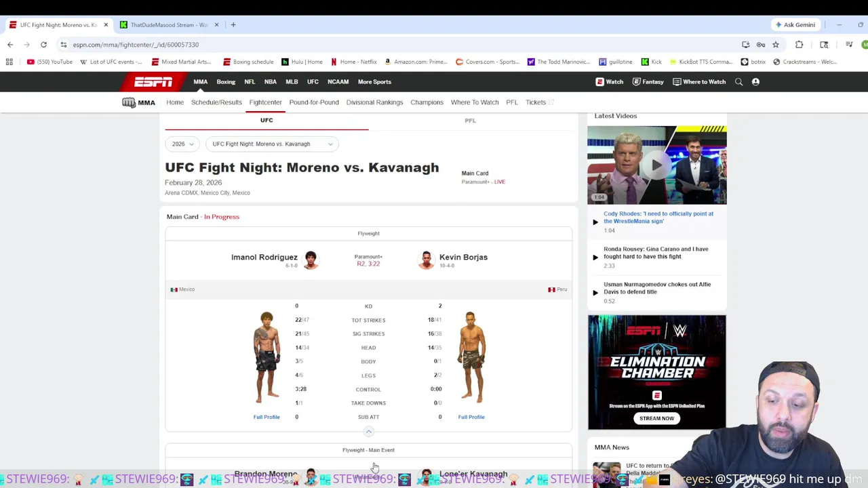This screenshot has width=868, height=488.
Task: Open Boxing in ESPN top nav
Action: (x=226, y=82)
